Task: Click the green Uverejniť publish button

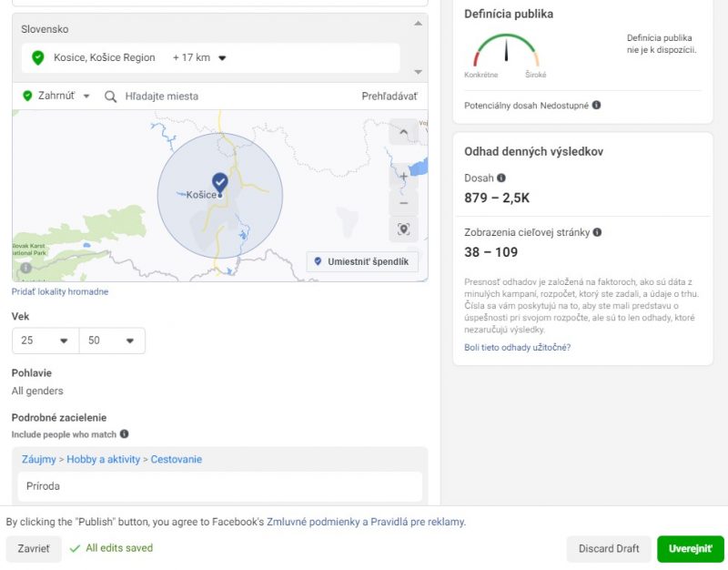Action: [691, 549]
